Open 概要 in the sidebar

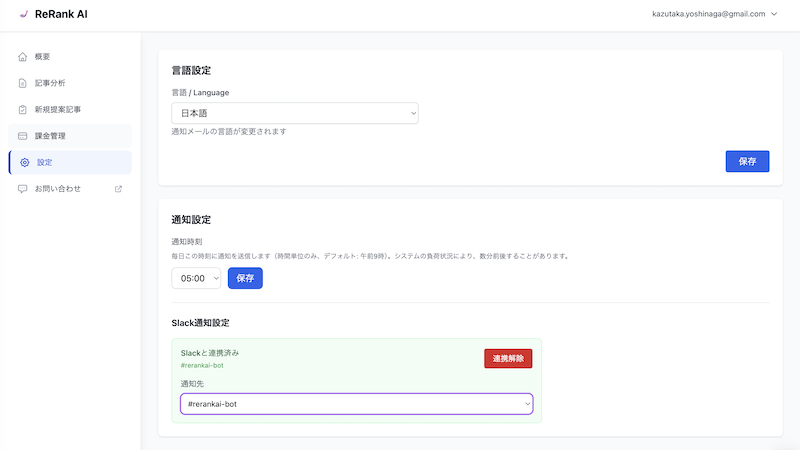(70, 57)
